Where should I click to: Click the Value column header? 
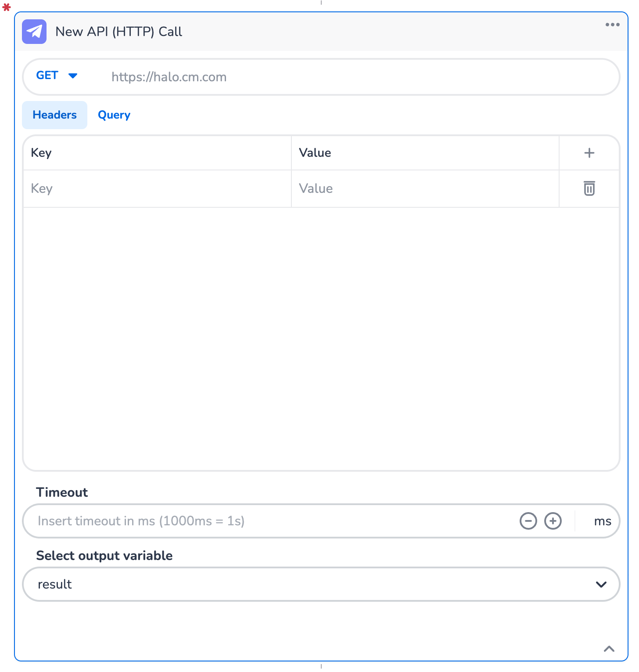[x=315, y=153]
